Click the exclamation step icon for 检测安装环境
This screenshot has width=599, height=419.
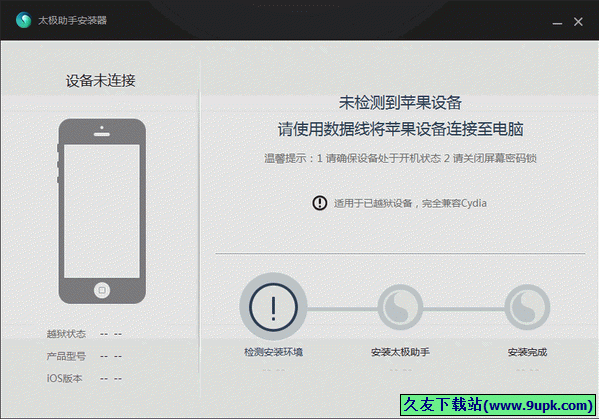tap(273, 306)
